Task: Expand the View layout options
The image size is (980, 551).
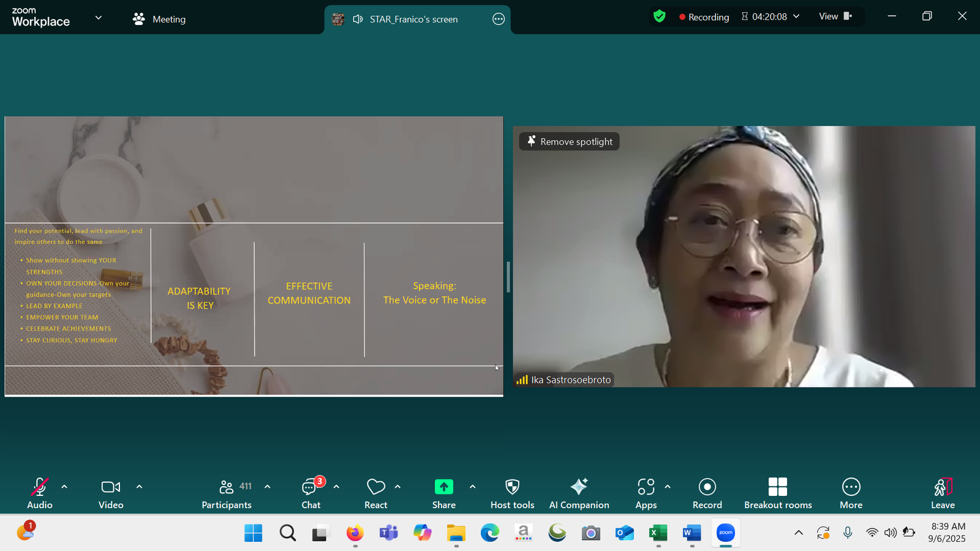Action: 835,17
